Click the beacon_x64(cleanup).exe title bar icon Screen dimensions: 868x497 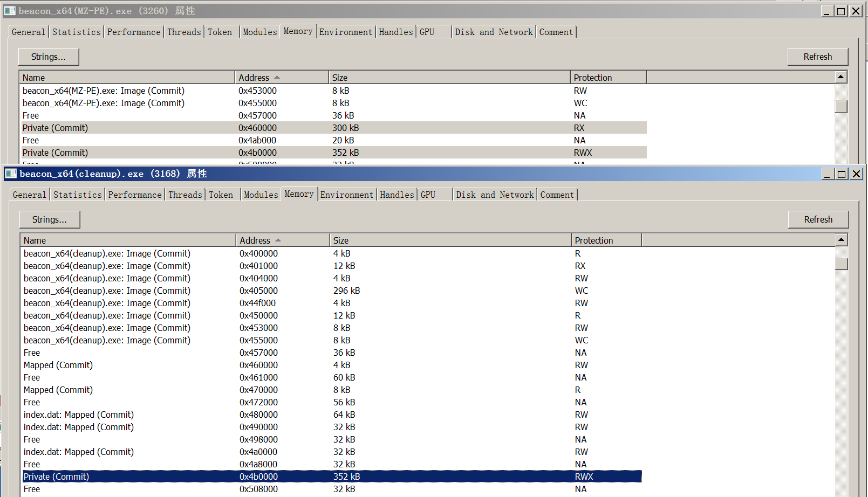pos(11,174)
